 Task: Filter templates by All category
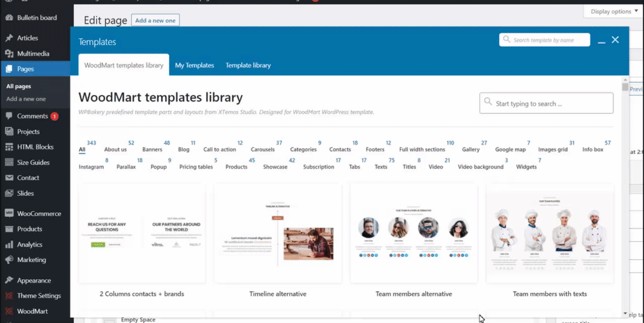[82, 150]
